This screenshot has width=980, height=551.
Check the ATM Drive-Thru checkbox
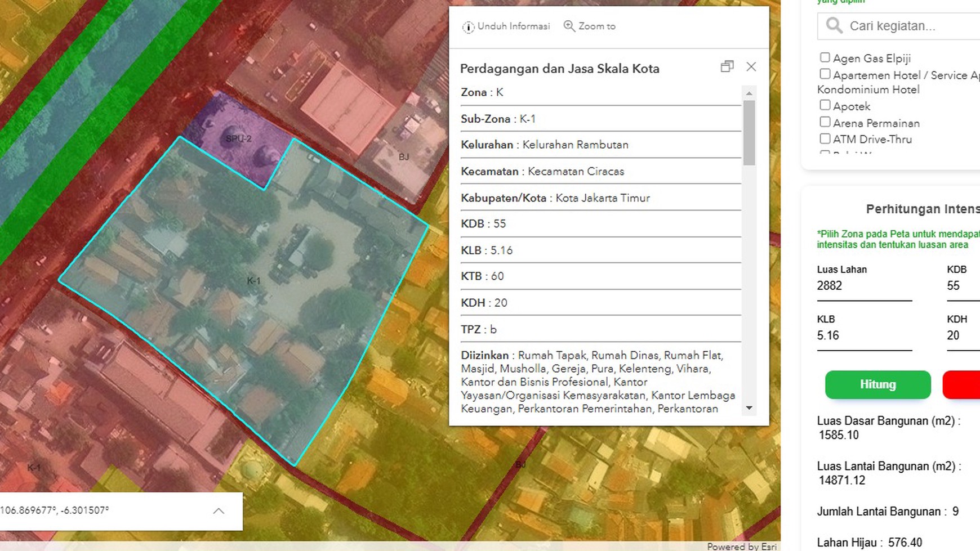[x=825, y=138]
